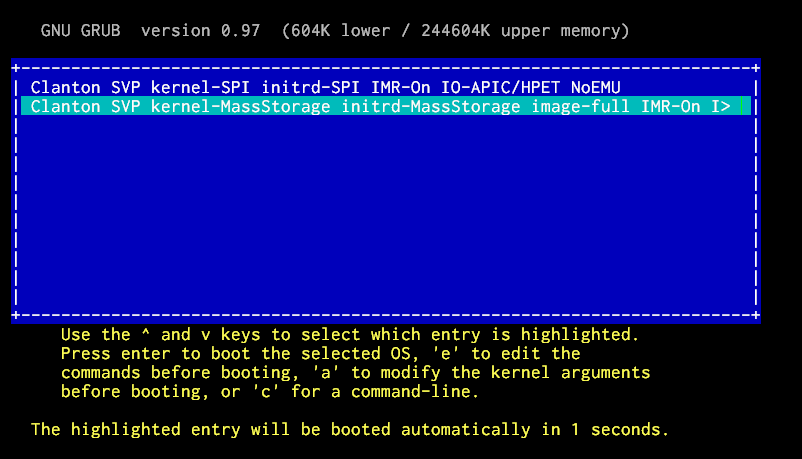Click the 'Use the ^ and v keys' line
Screen dimensions: 802x459
coord(350,334)
